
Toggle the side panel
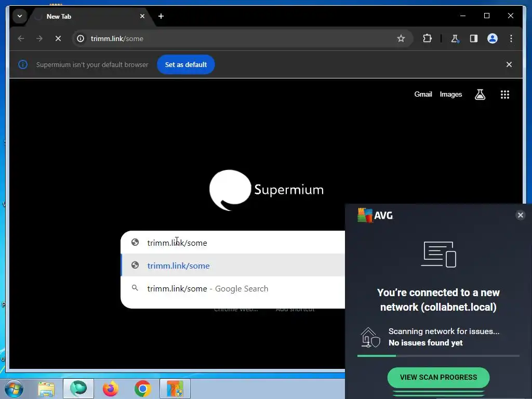coord(474,38)
